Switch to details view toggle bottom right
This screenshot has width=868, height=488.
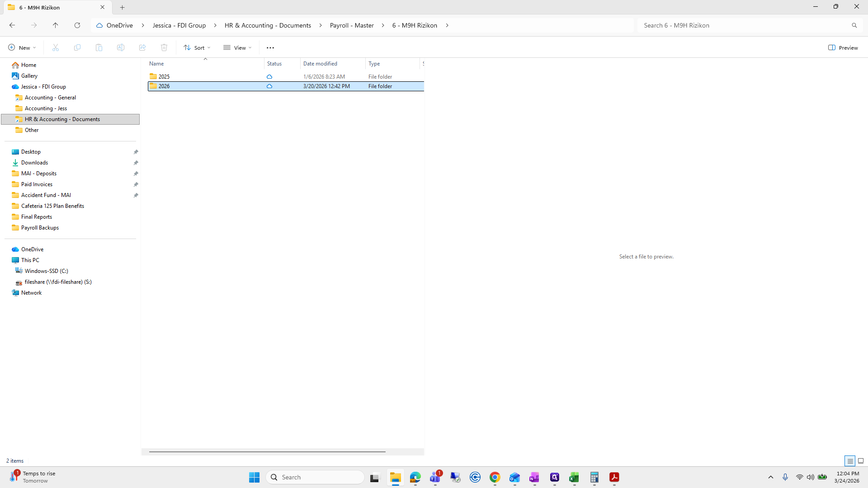point(850,461)
